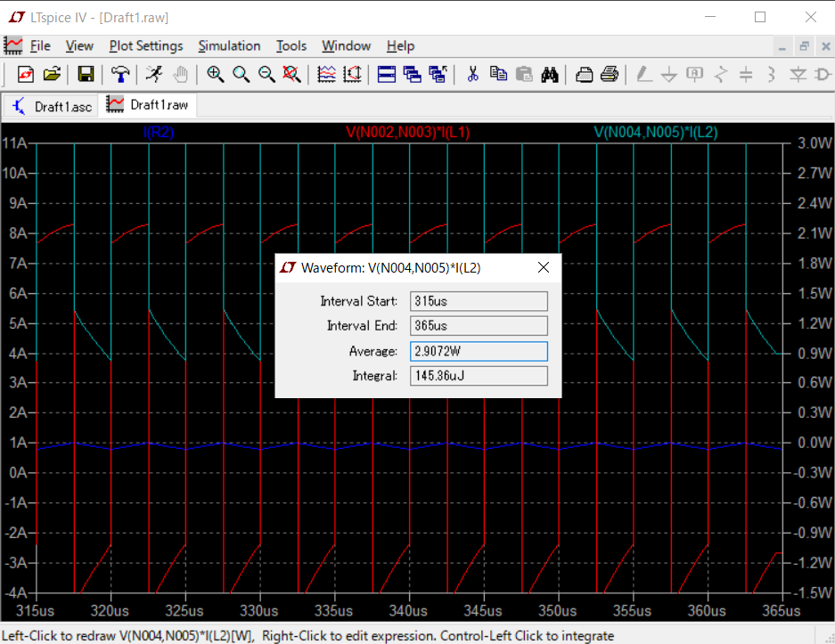Click the Paste toolbar icon
The image size is (835, 644).
pos(524,74)
